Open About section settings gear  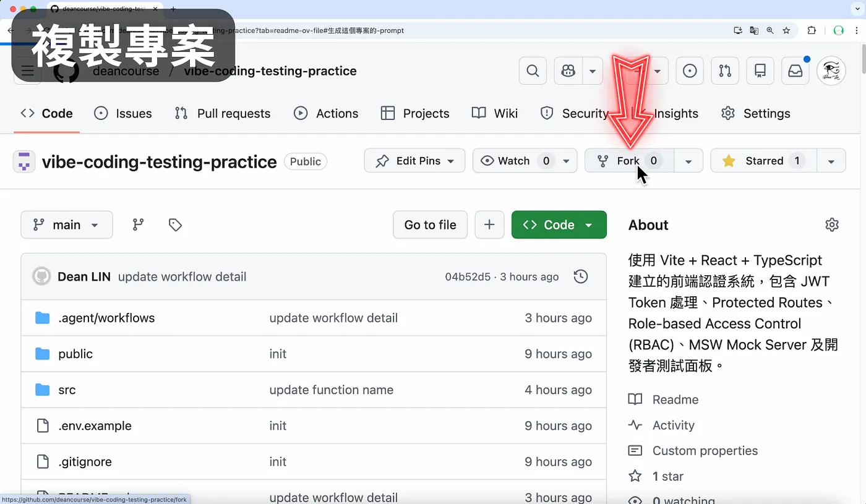pos(832,224)
